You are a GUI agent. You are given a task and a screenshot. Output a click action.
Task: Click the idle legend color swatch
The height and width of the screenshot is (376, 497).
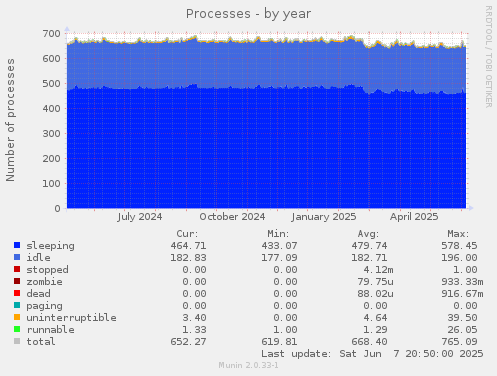17,257
